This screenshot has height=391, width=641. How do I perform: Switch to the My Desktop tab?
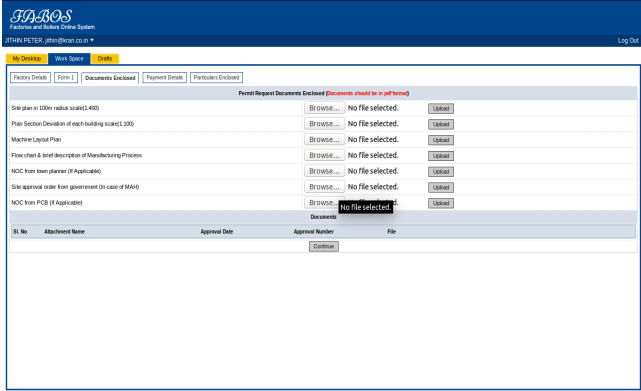[27, 58]
